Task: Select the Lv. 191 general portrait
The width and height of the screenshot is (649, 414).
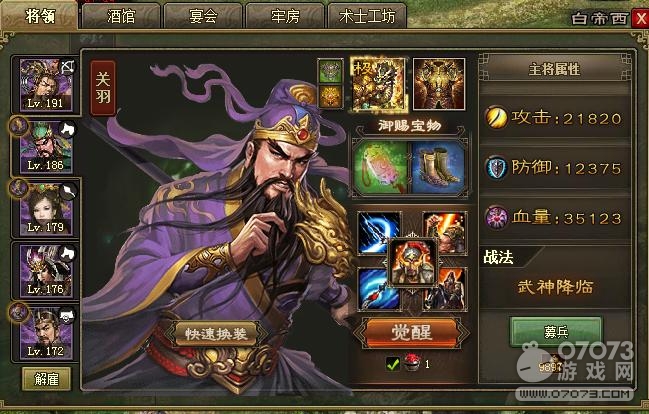Action: (46, 85)
